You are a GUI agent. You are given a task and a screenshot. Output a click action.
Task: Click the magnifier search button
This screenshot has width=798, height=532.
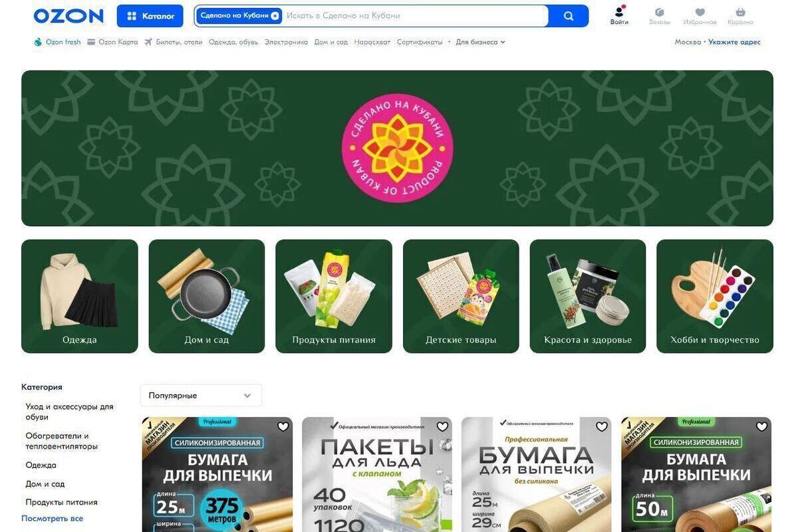[569, 16]
